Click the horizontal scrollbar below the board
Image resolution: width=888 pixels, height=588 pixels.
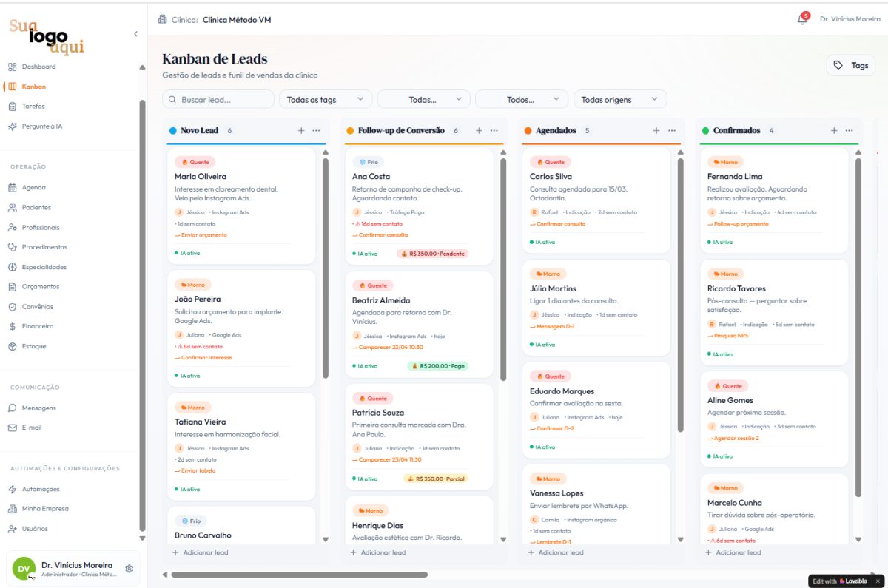(x=299, y=574)
